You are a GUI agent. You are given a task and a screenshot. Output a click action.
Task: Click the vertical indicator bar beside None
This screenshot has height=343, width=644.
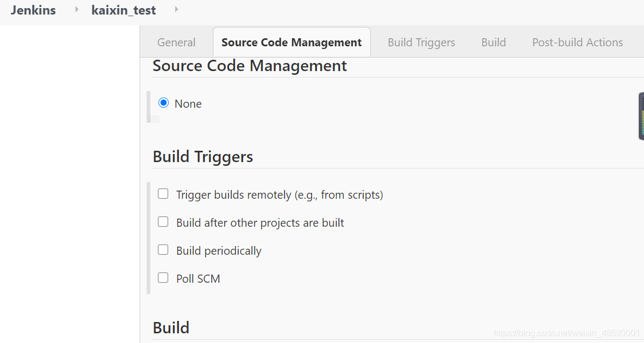[x=149, y=107]
